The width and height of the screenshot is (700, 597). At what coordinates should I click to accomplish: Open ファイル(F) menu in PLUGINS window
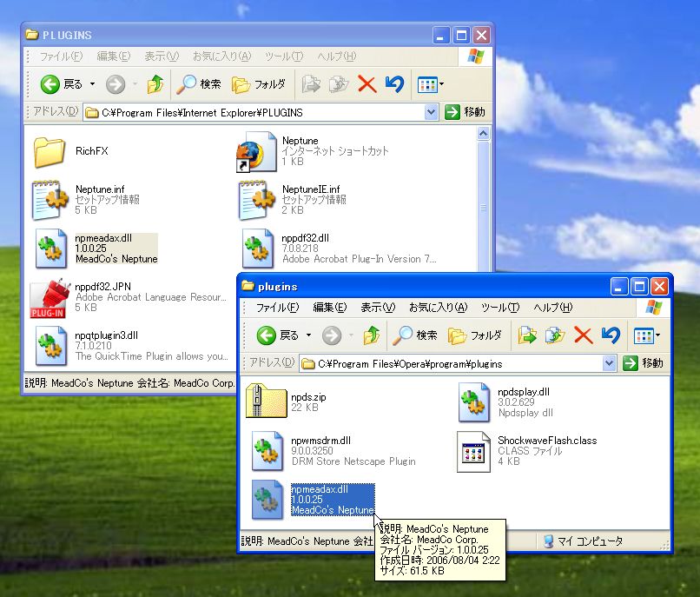click(61, 56)
